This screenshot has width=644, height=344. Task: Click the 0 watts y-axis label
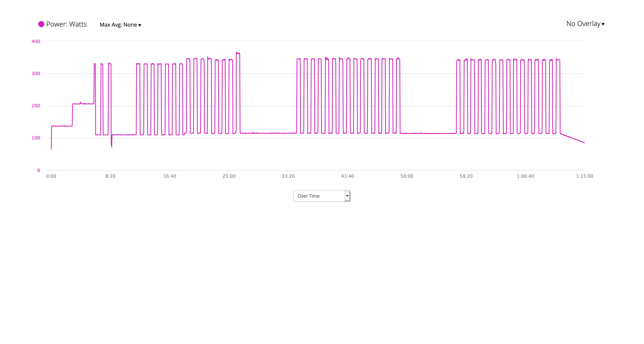click(38, 170)
